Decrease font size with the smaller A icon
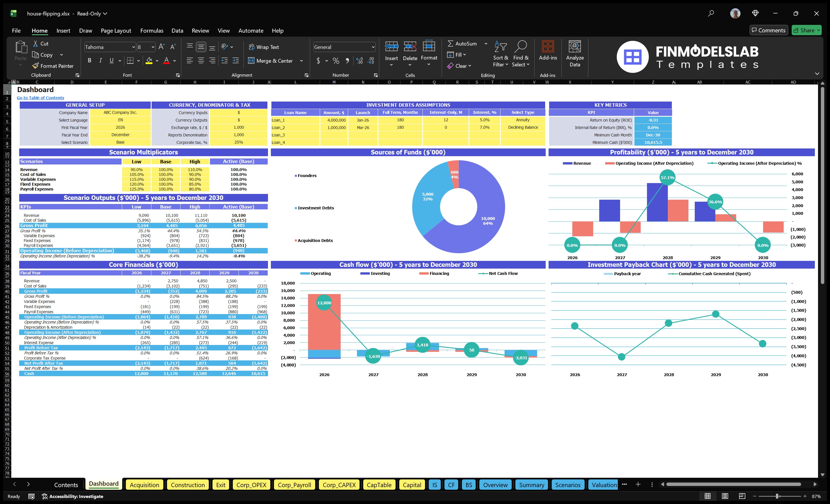 click(173, 47)
